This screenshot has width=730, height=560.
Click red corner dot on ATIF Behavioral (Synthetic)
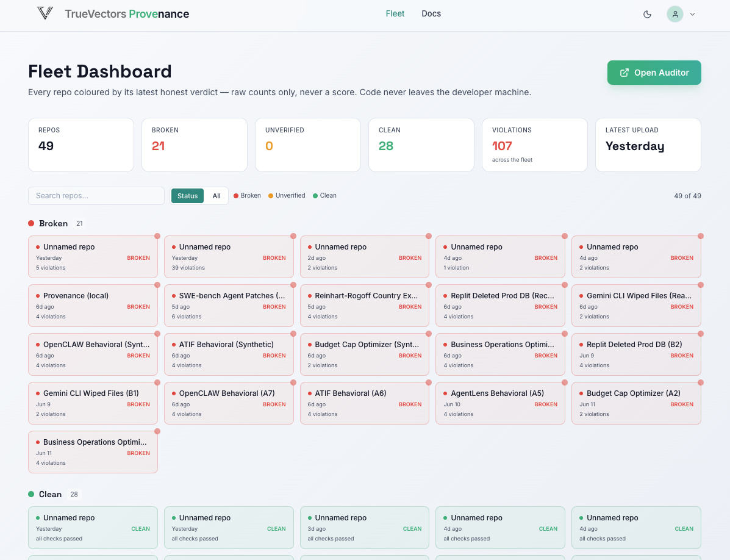coord(293,334)
